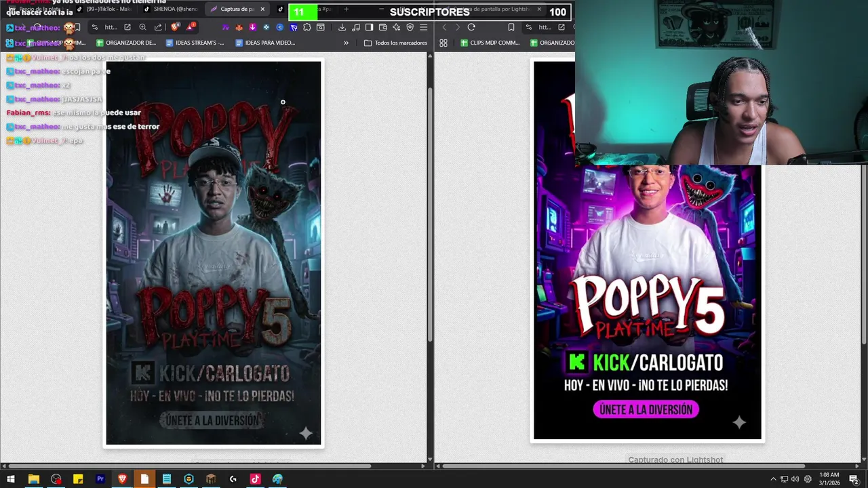The image size is (868, 488).
Task: Click the left browser address field showing htt...
Action: click(111, 27)
